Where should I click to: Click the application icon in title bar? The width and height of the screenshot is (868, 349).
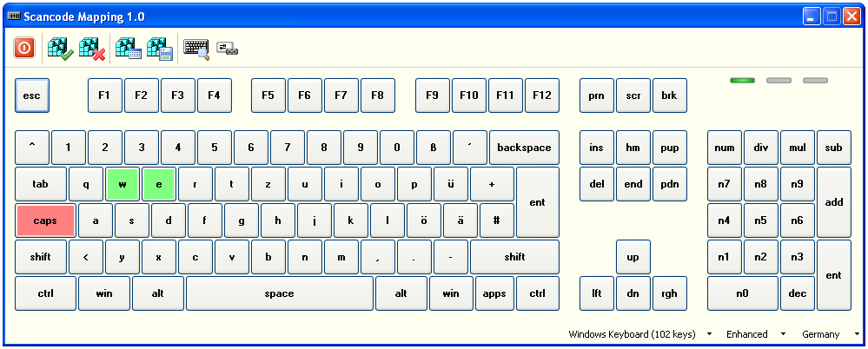tap(14, 16)
